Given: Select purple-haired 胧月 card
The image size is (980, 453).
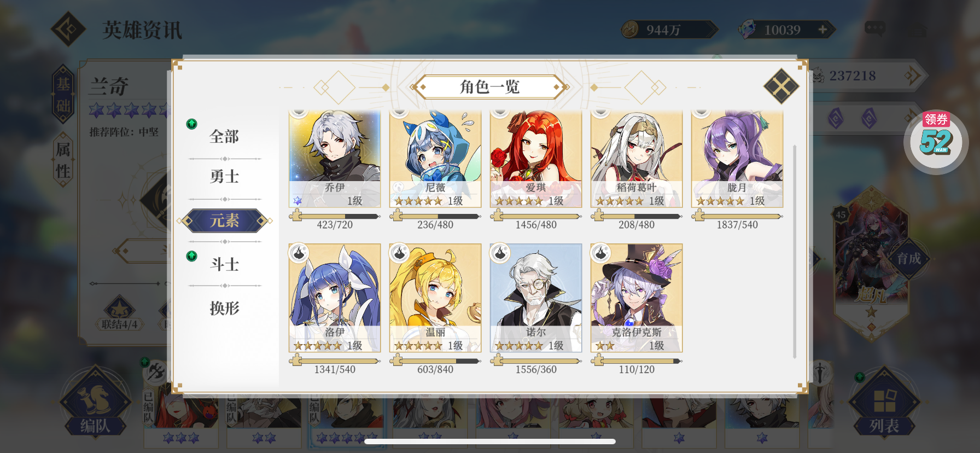Looking at the screenshot, I should pyautogui.click(x=737, y=158).
